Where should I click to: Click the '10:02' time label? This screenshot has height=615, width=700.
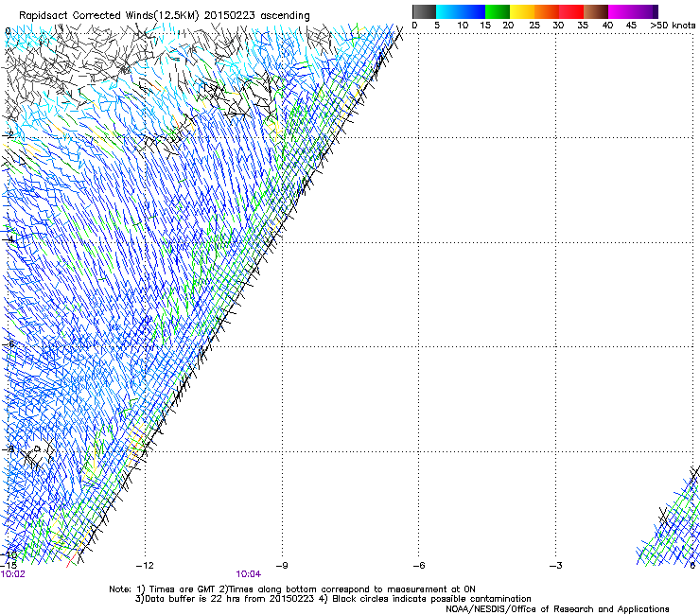coord(13,574)
